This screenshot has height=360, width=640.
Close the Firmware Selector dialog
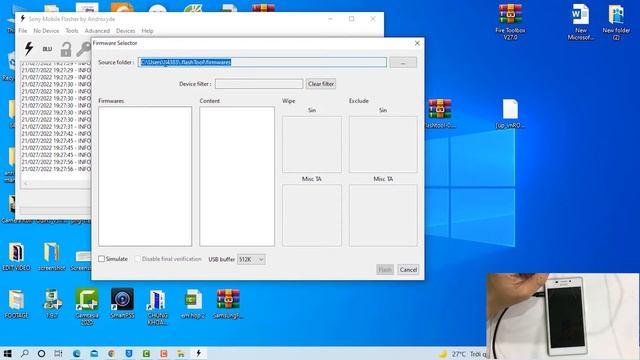tap(417, 43)
